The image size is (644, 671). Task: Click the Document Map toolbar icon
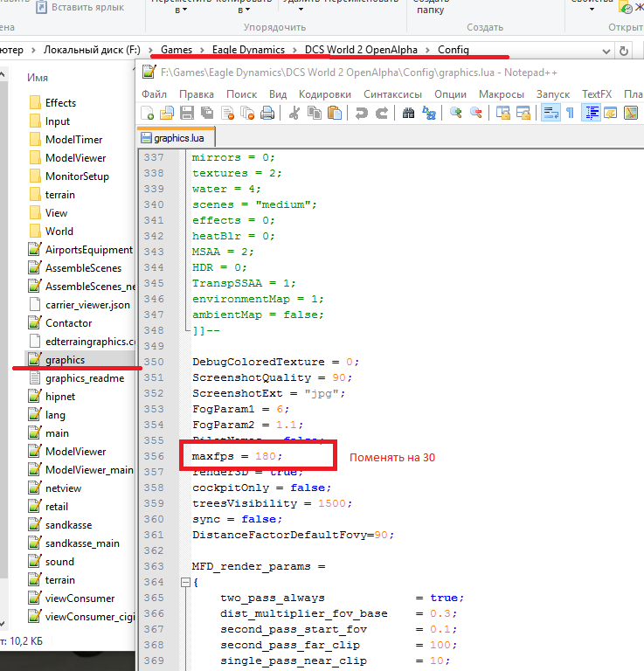[631, 113]
